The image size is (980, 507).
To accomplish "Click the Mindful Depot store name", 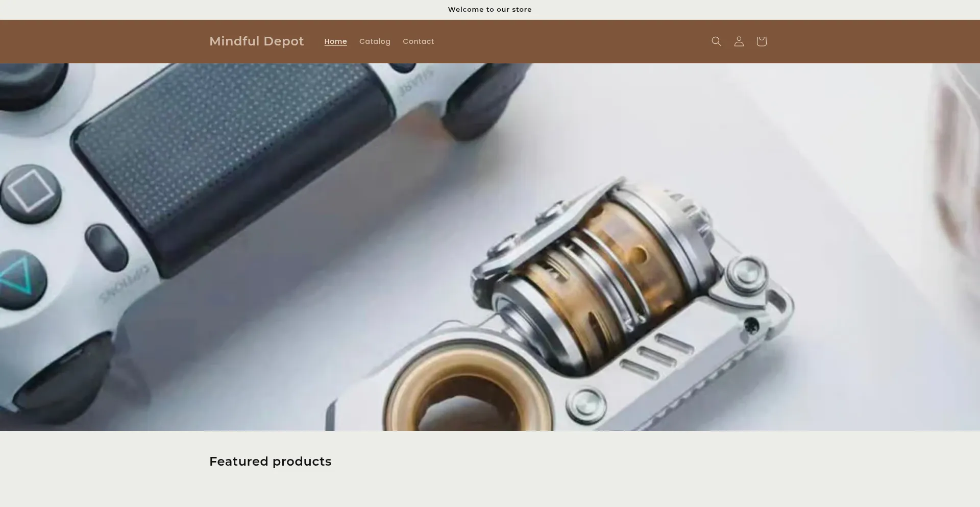I will pos(256,41).
